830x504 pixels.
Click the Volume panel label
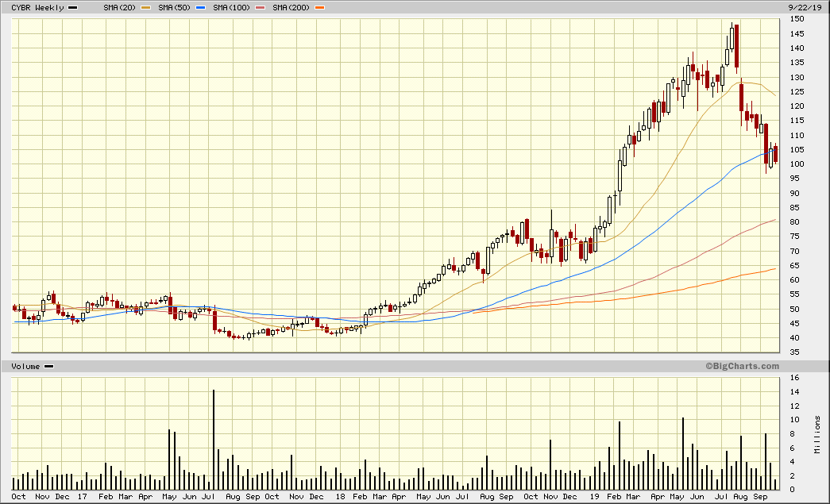coord(25,366)
